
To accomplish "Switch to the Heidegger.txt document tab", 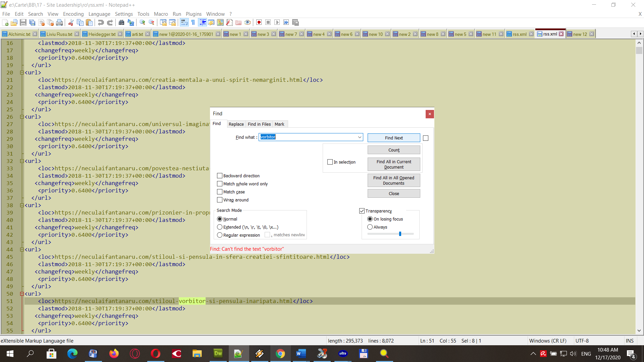I will pyautogui.click(x=102, y=34).
